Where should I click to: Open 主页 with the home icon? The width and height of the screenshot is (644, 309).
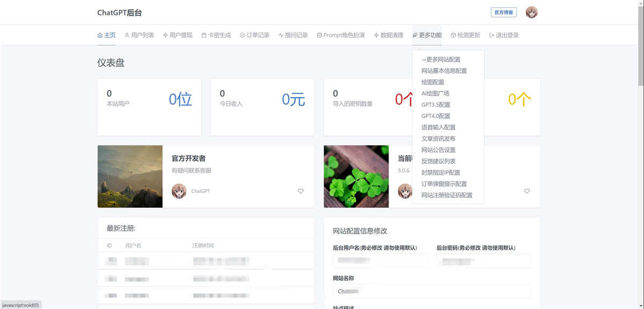coord(106,35)
